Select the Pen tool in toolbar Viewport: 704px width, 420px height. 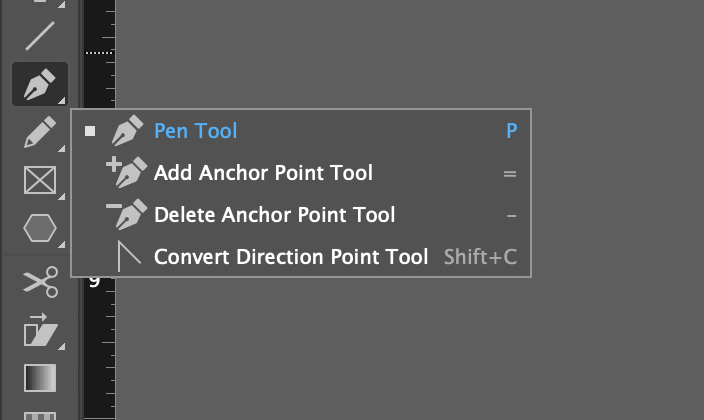[x=40, y=84]
